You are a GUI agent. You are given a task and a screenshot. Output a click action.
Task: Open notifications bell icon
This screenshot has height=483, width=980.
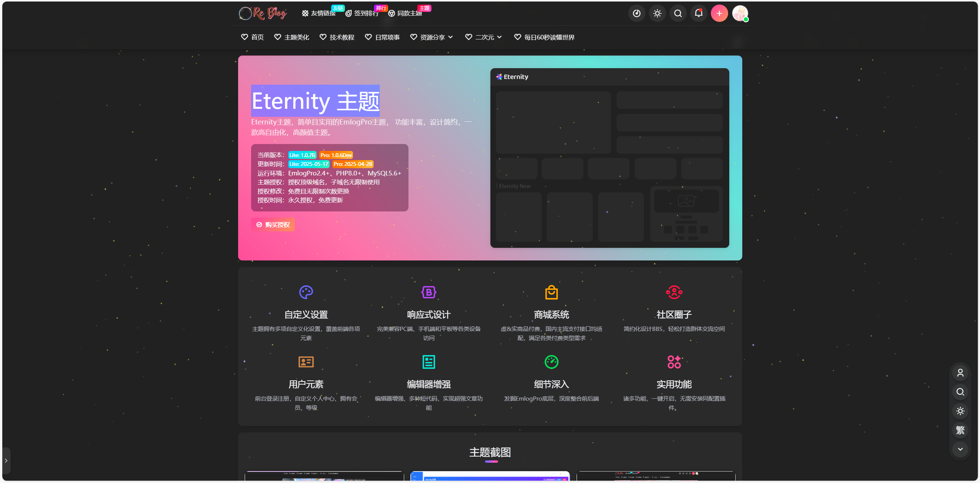click(699, 13)
